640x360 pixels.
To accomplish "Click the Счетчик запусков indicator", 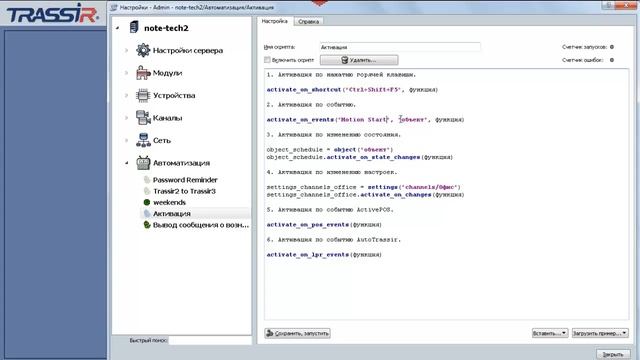I will [611, 47].
